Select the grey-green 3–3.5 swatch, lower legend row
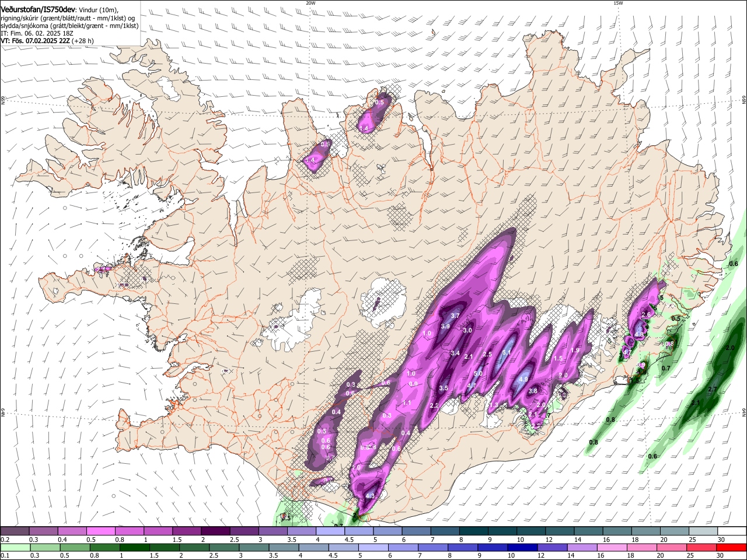 (x=254, y=547)
